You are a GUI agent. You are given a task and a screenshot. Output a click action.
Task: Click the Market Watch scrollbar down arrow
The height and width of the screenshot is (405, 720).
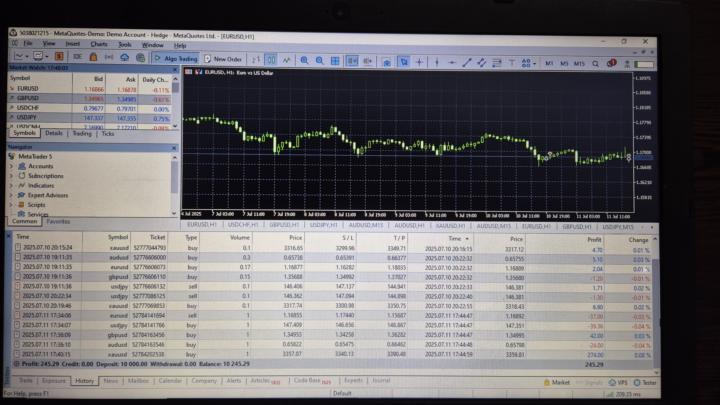point(175,125)
